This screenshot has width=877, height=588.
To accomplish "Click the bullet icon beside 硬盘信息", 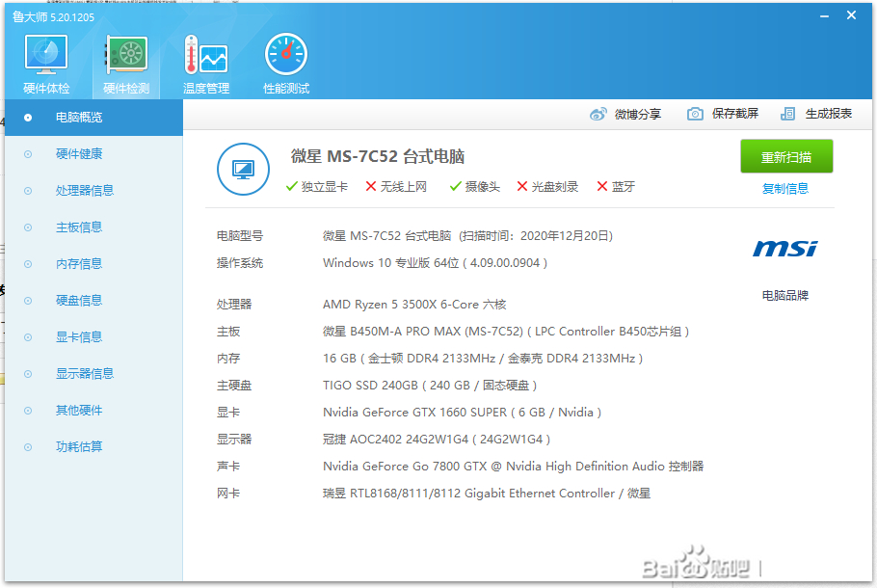I will tap(28, 301).
